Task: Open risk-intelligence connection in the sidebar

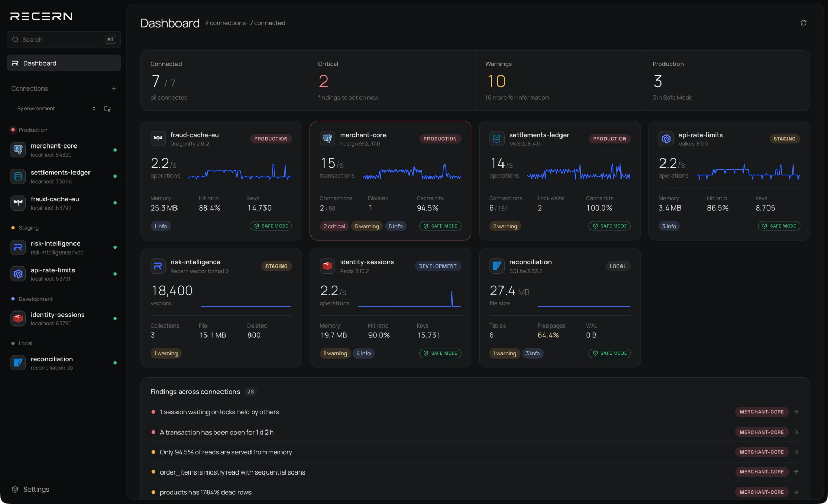Action: (64, 247)
